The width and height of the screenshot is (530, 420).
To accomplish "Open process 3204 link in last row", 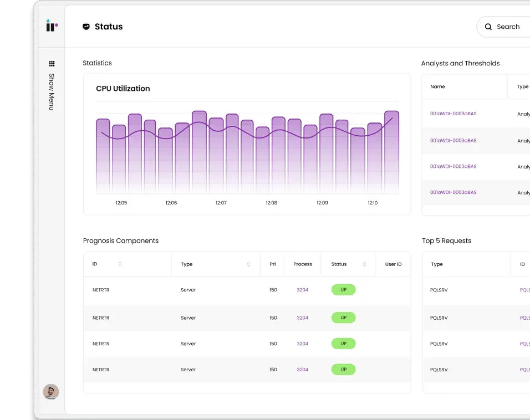I will point(302,370).
